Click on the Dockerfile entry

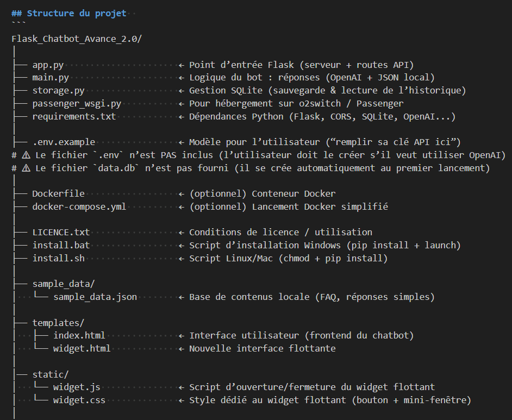[58, 194]
